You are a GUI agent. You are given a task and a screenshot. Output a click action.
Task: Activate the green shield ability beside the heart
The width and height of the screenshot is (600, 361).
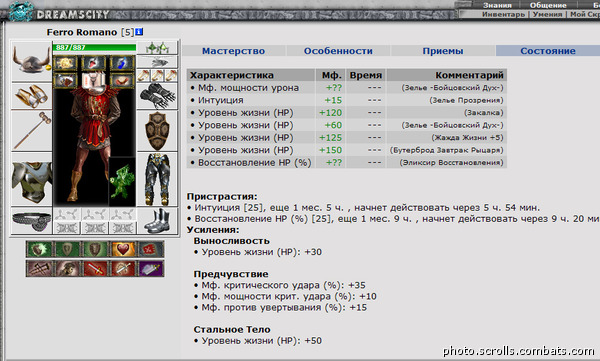point(95,249)
